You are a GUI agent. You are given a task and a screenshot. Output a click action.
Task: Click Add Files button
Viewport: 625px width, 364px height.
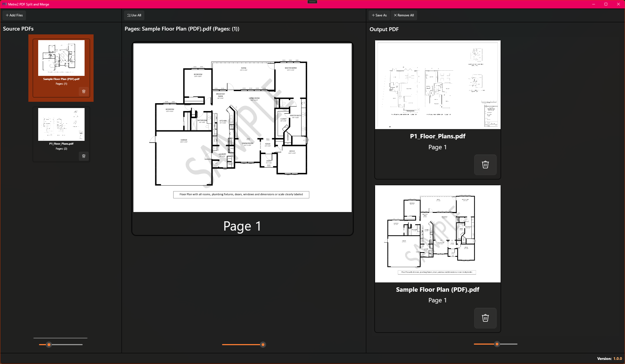(14, 15)
